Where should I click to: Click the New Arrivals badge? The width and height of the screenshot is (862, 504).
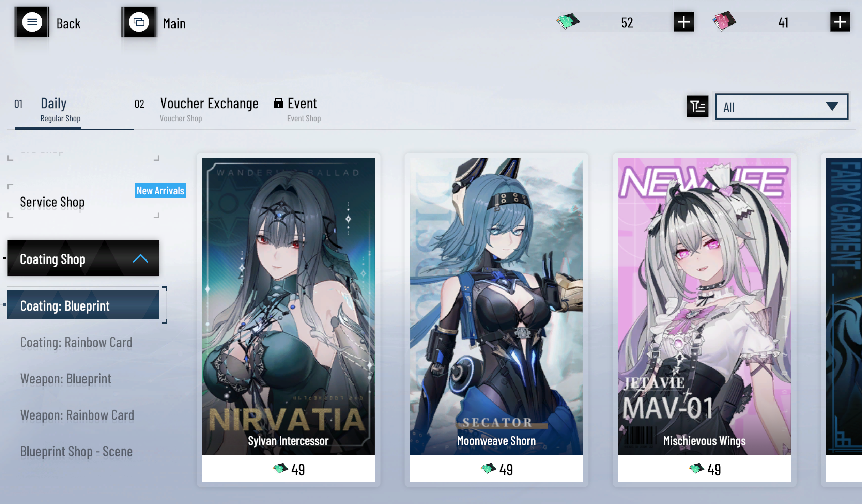point(160,190)
